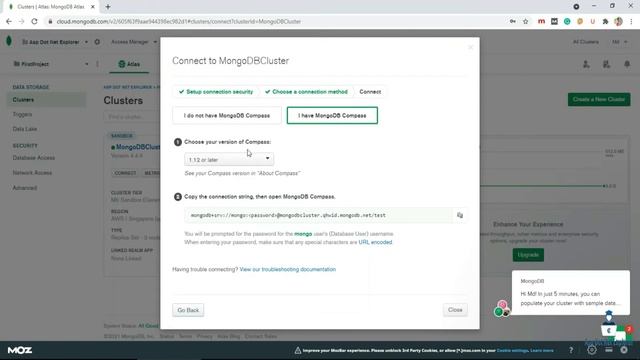Click the MongoDB leaf logo
The height and width of the screenshot is (360, 640).
click(x=9, y=41)
